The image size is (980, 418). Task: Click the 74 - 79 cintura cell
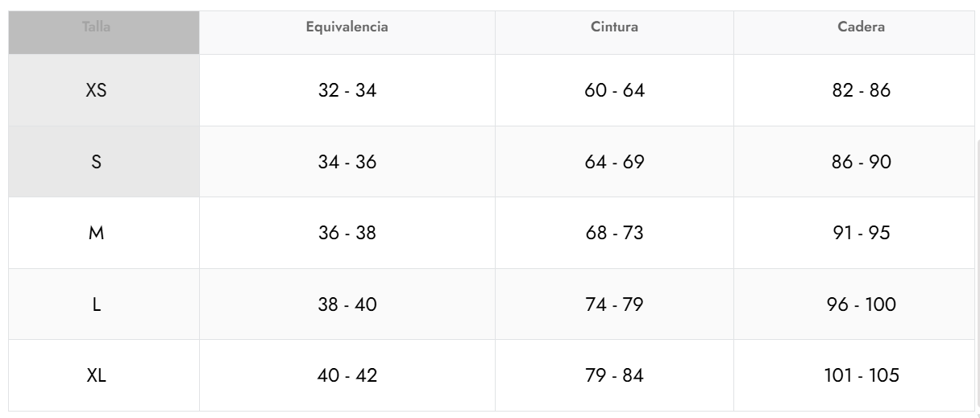pos(614,304)
